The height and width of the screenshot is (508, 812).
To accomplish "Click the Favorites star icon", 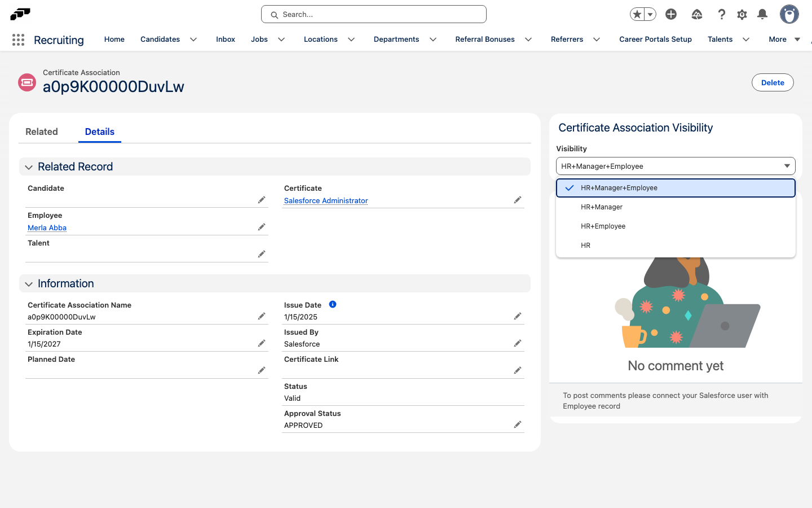I will pos(637,14).
